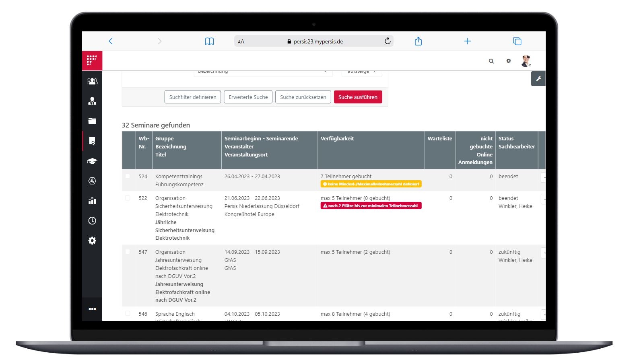Open the folder sidebar icon
This screenshot has width=633, height=364.
[92, 121]
